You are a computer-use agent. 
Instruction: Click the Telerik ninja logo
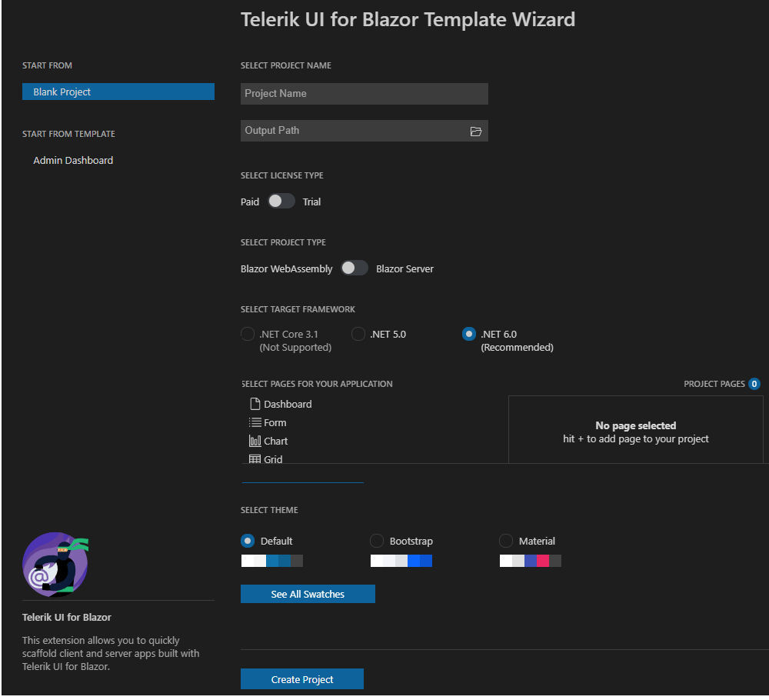(55, 565)
